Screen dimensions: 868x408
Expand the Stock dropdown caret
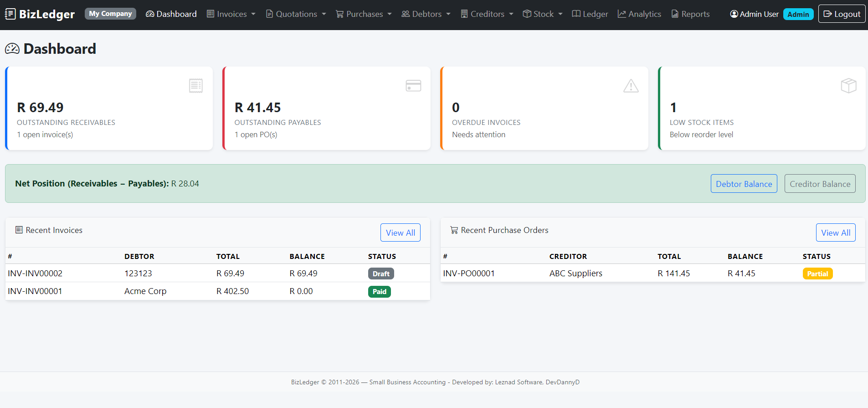click(560, 14)
